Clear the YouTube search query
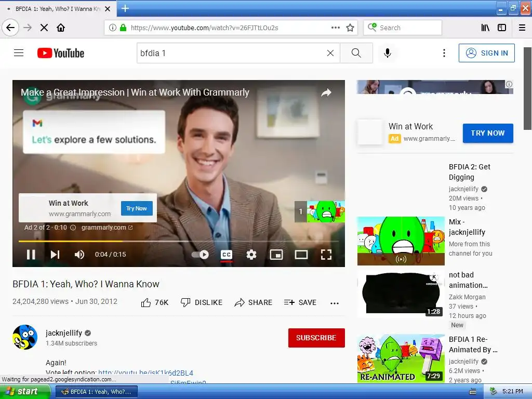Viewport: 532px width, 399px height. [330, 53]
